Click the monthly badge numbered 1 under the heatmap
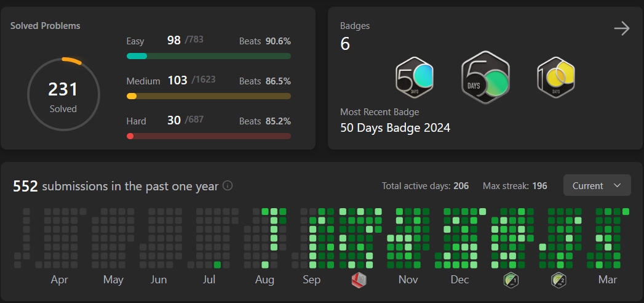This screenshot has width=644, height=303. (511, 280)
